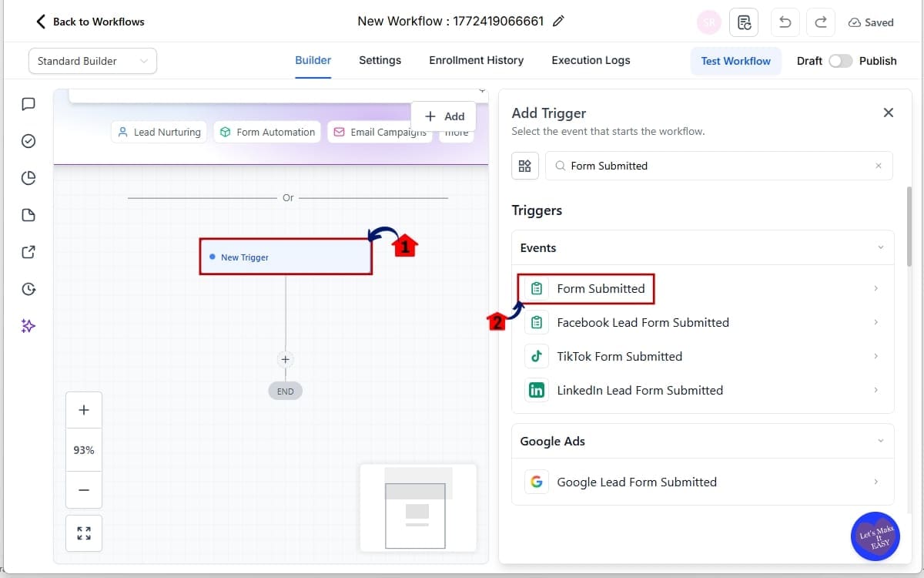Zoom in using the plus control
The width and height of the screenshot is (924, 578).
(x=83, y=409)
